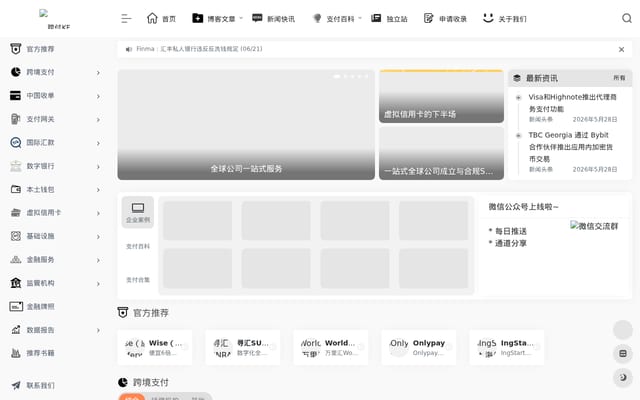Select the 支付百科 tab beside the grid

tap(138, 247)
